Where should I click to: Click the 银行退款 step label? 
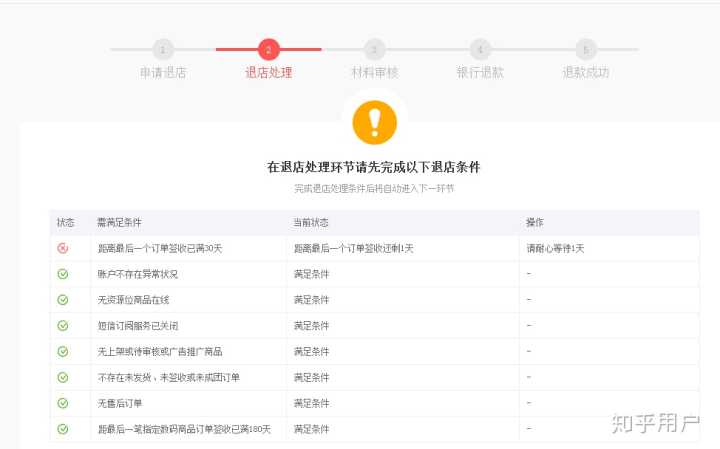[480, 73]
